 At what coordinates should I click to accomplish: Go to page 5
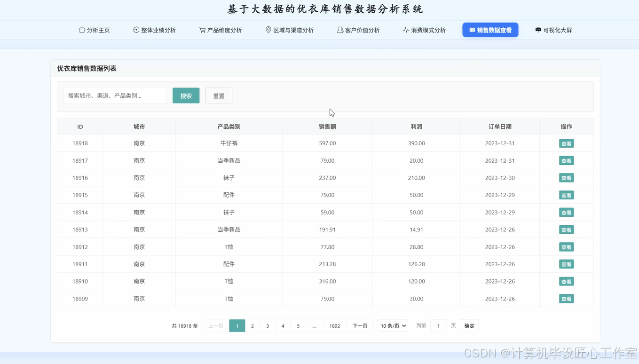click(x=298, y=326)
